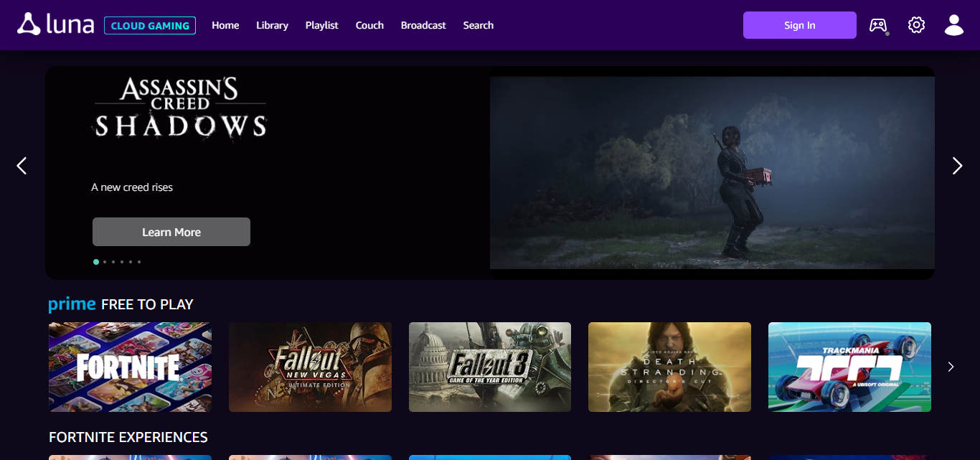Image resolution: width=980 pixels, height=460 pixels.
Task: Open the settings gear icon
Action: click(x=916, y=25)
